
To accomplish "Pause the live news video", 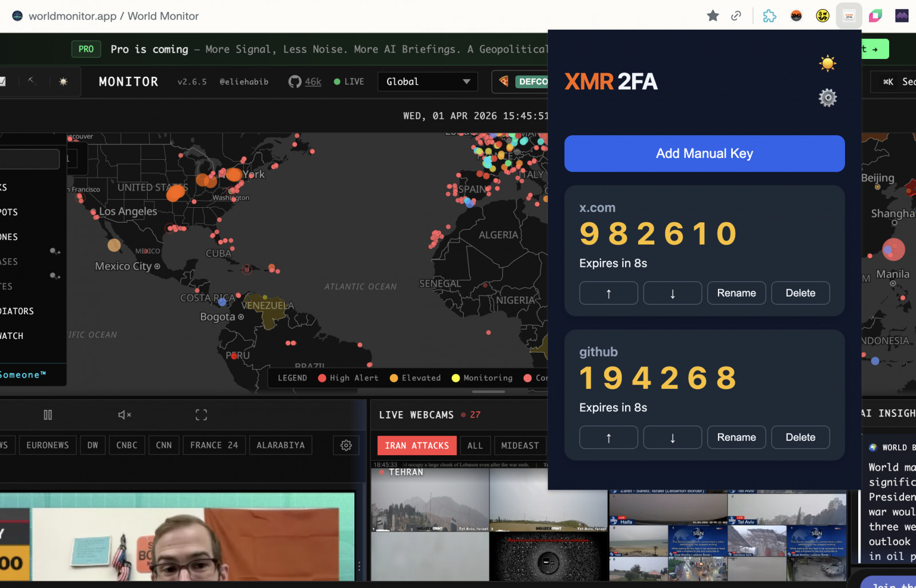I will coord(48,415).
